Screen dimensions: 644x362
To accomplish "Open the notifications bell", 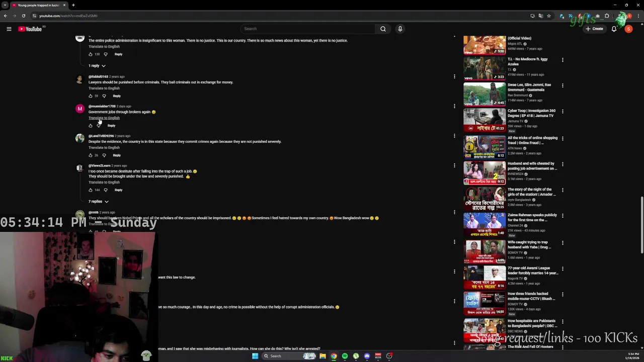I will coord(614,29).
